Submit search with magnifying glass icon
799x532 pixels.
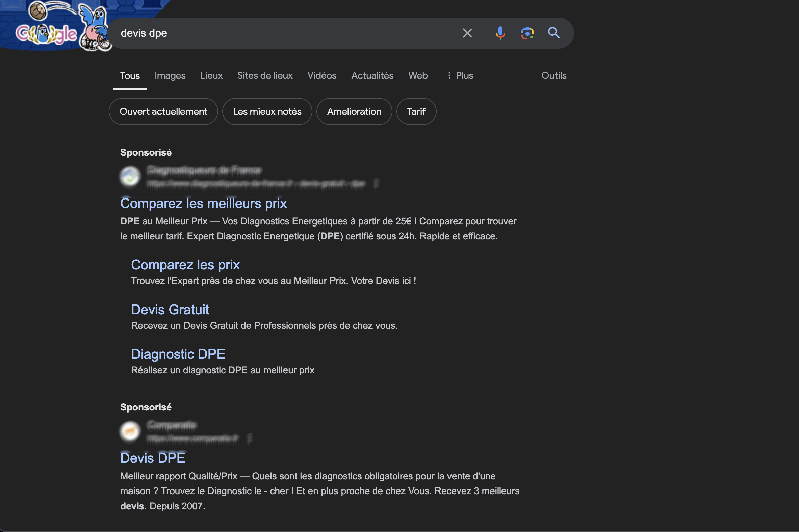pos(553,33)
